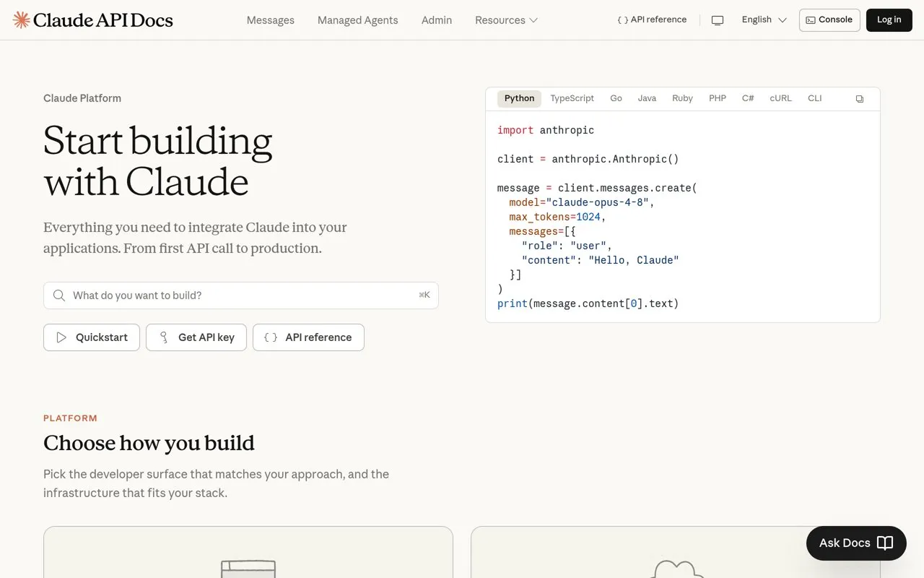Viewport: 924px width, 578px height.
Task: Click the model="claude-opus-4-8" code line
Action: [x=582, y=202]
